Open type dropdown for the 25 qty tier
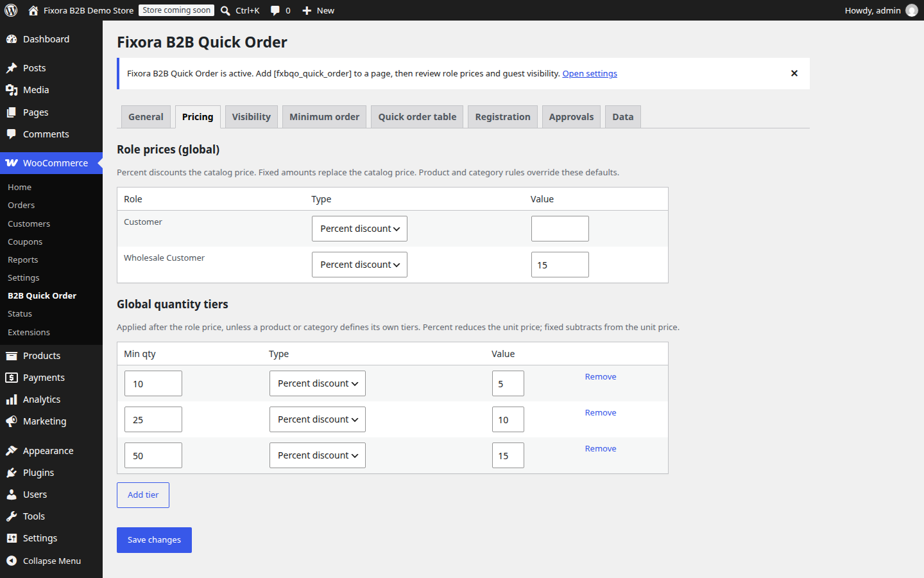The height and width of the screenshot is (578, 924). coord(318,419)
